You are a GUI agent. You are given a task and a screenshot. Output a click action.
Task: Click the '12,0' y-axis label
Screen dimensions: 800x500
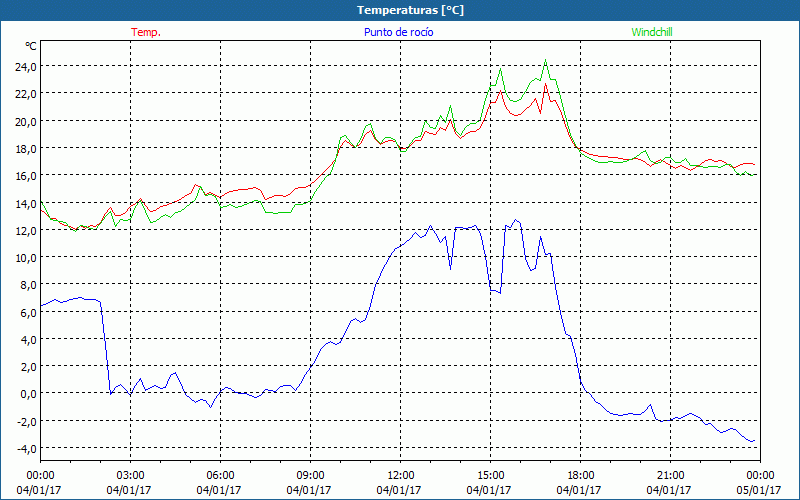[27, 231]
